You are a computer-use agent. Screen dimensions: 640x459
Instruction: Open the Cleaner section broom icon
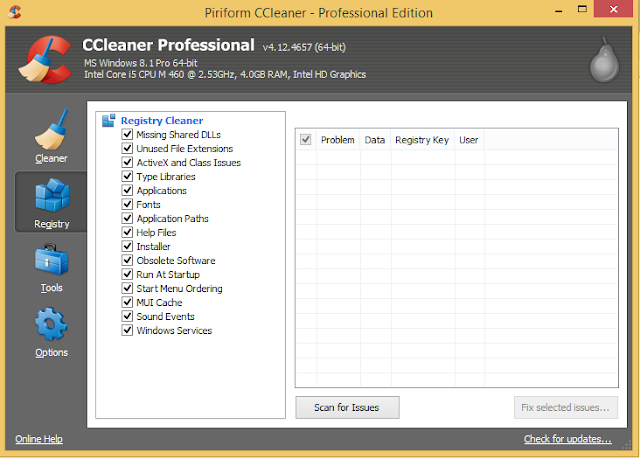click(x=51, y=130)
